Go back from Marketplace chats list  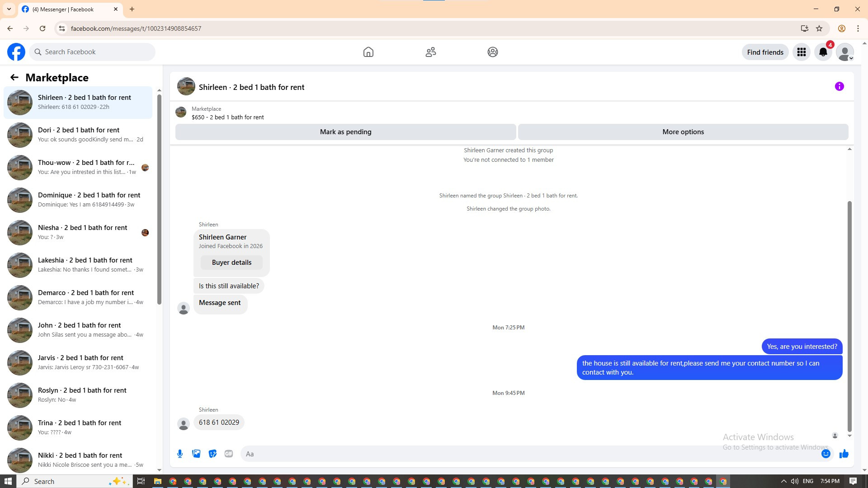click(14, 77)
